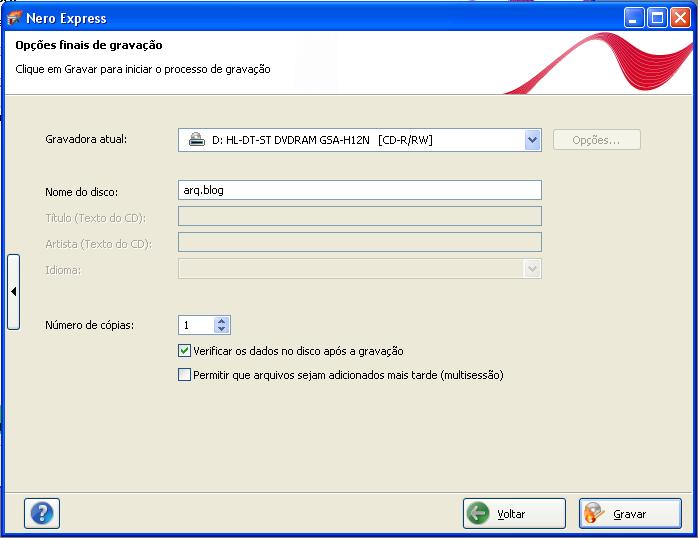Click the Nero Express title bar icon
Screen dimensions: 698x538
pos(14,18)
